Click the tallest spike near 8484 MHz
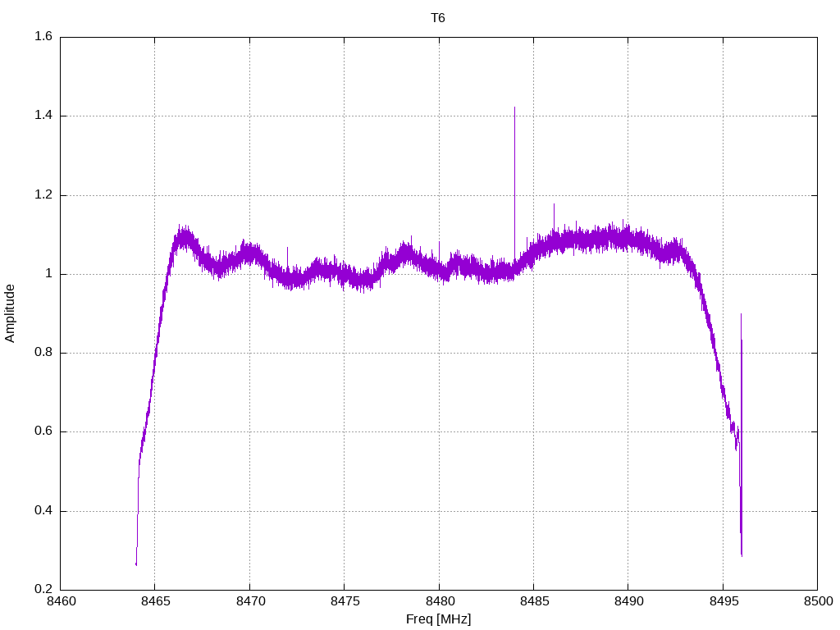Viewport: 840px width, 630px height. 515,182
